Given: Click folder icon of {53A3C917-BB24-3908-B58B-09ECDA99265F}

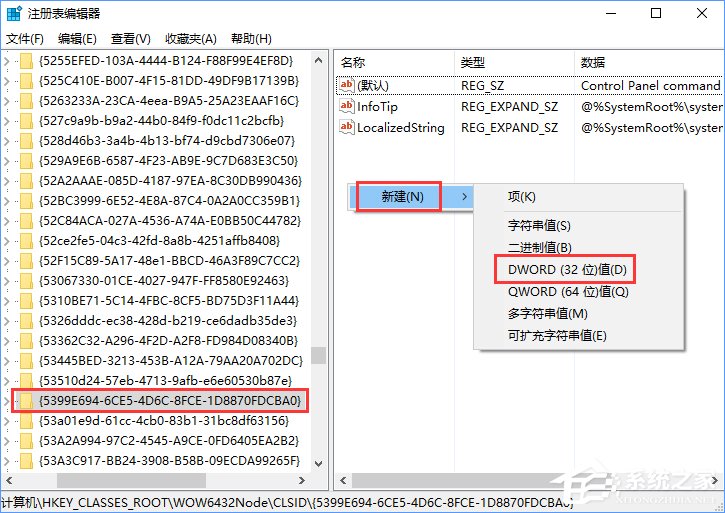Looking at the screenshot, I should click(x=26, y=461).
